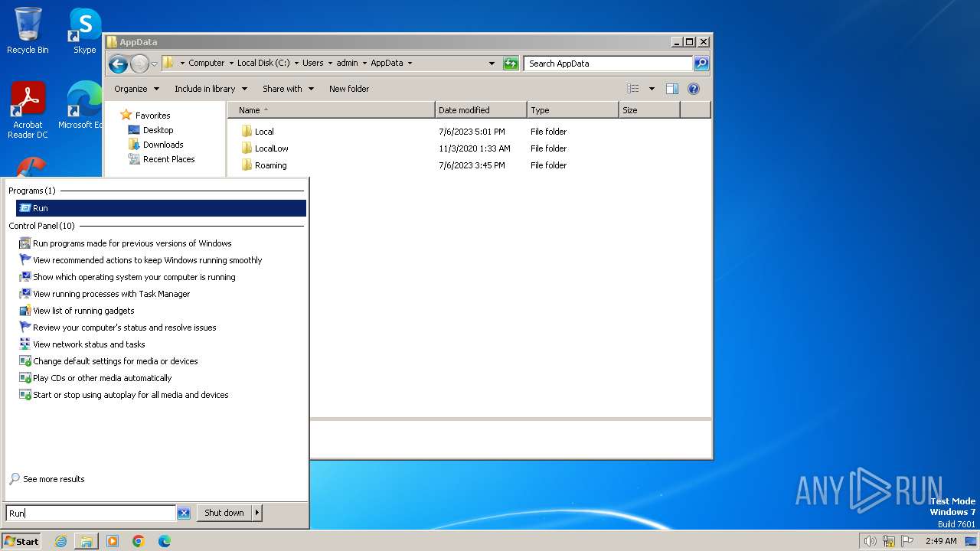The image size is (980, 551).
Task: Click the Explorer Forward navigation button
Action: 139,64
